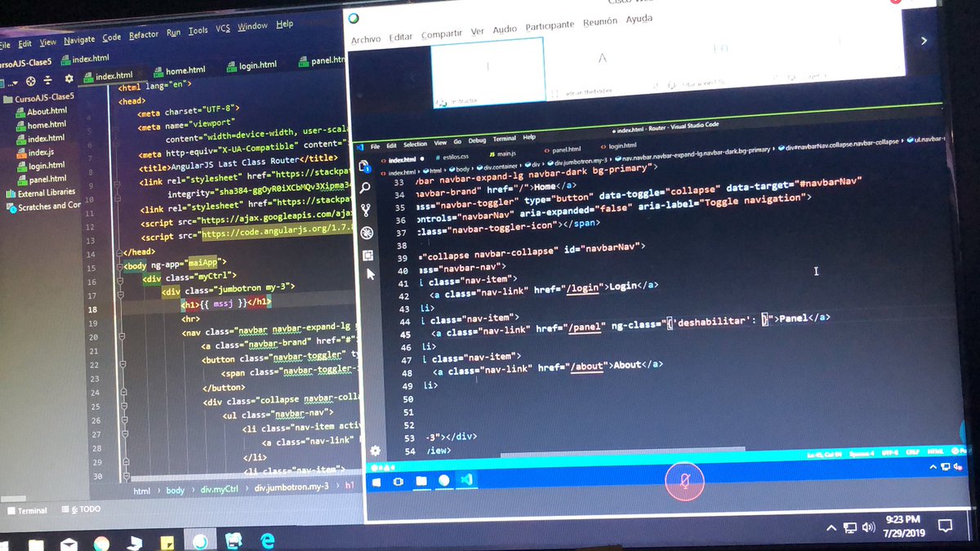Open WebStorm File menu

tap(5, 44)
